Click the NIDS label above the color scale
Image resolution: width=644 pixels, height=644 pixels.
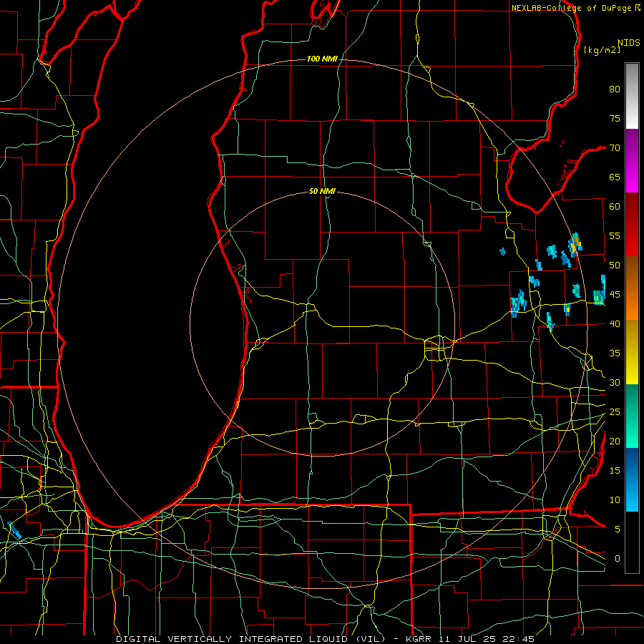click(x=628, y=43)
